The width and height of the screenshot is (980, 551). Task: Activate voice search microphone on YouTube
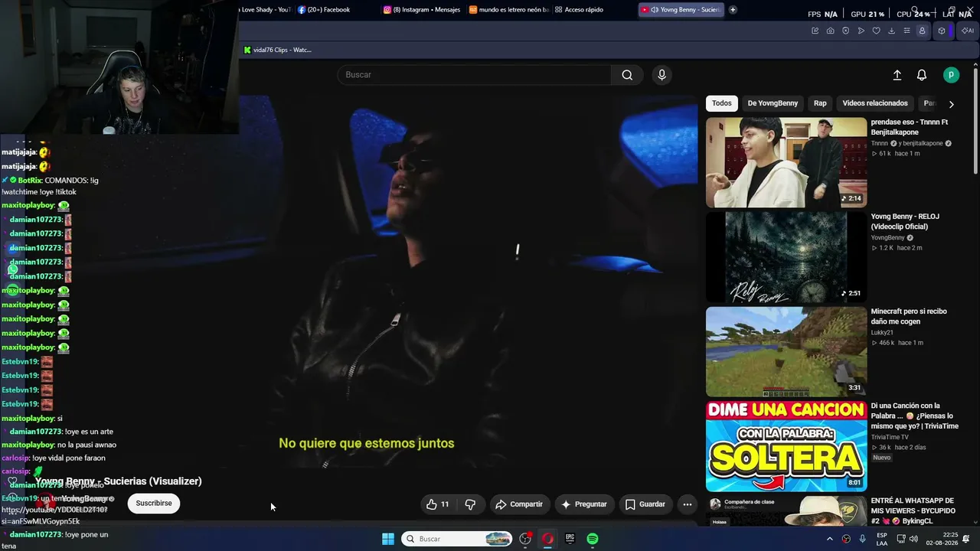coord(662,75)
